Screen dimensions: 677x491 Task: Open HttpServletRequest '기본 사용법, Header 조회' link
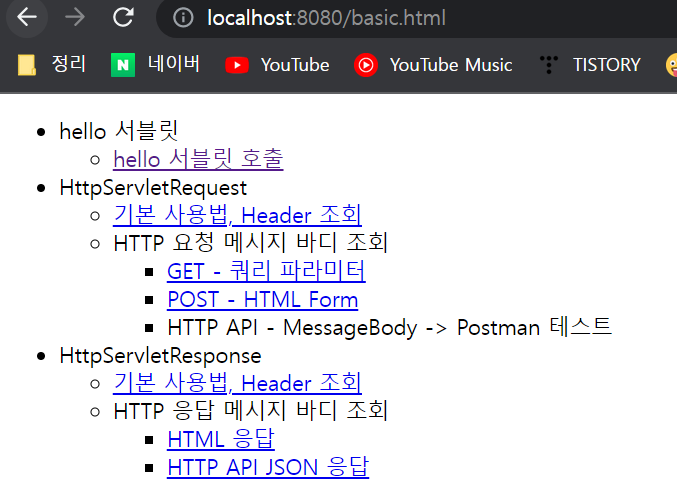pos(237,215)
